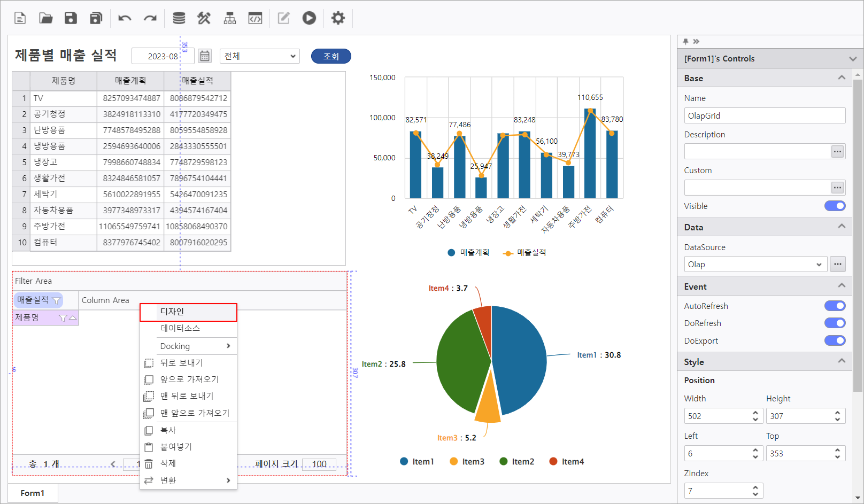Click filter icon on 매출실적 chip
The width and height of the screenshot is (864, 504).
[56, 300]
